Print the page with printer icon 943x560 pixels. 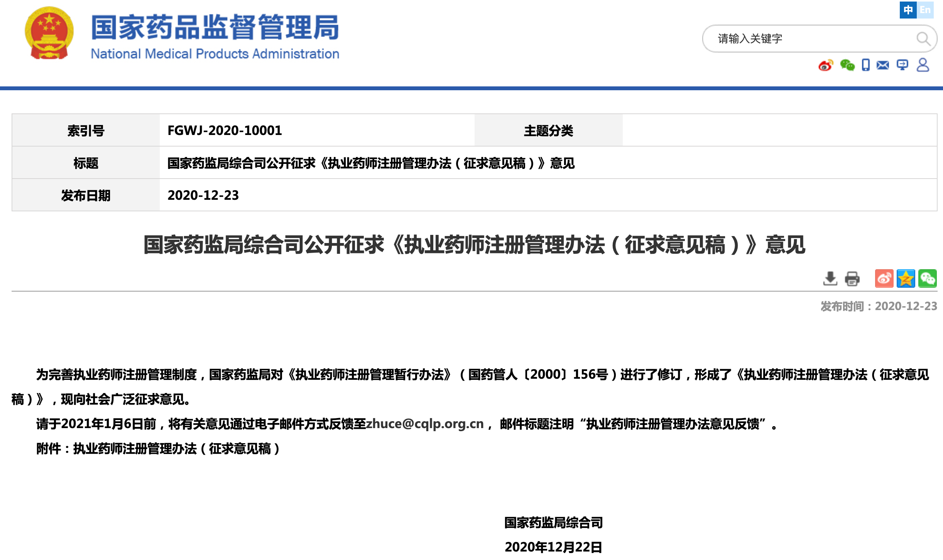(x=852, y=278)
